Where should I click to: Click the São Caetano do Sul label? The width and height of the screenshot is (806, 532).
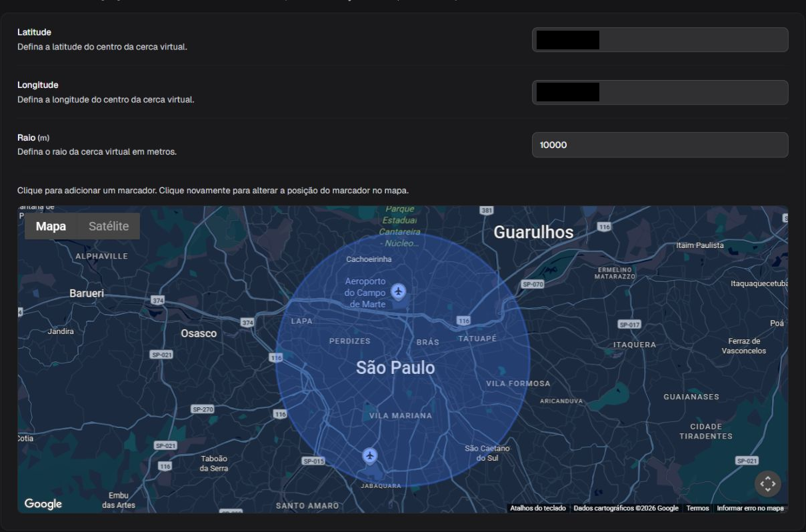pyautogui.click(x=487, y=453)
